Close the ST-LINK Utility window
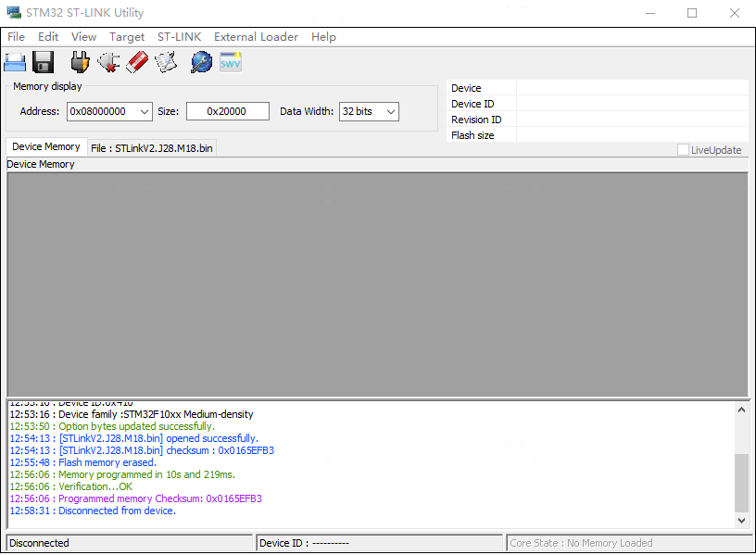The width and height of the screenshot is (756, 555). [735, 13]
